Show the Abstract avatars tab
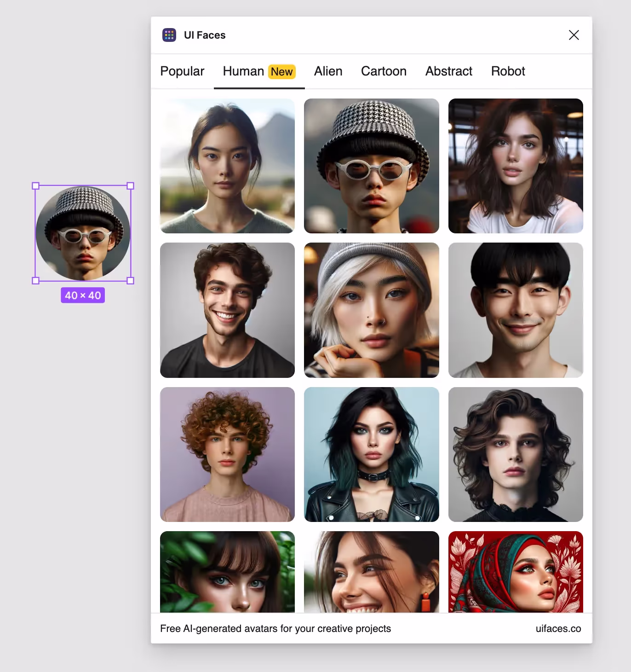This screenshot has width=631, height=672. coord(448,71)
